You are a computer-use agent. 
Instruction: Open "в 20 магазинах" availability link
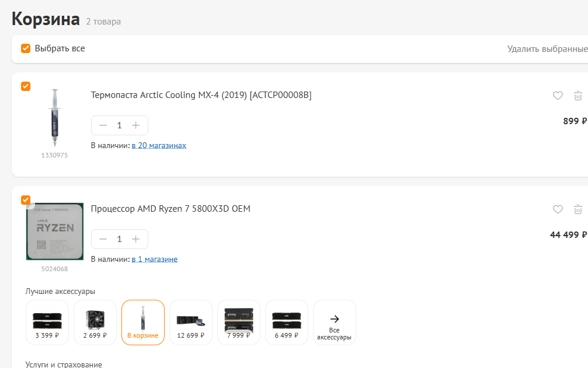point(159,145)
